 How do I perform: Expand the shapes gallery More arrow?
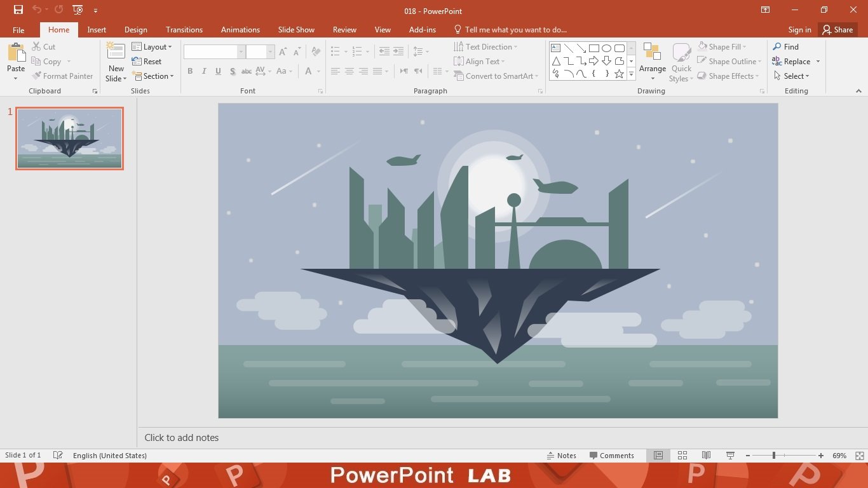pyautogui.click(x=631, y=75)
